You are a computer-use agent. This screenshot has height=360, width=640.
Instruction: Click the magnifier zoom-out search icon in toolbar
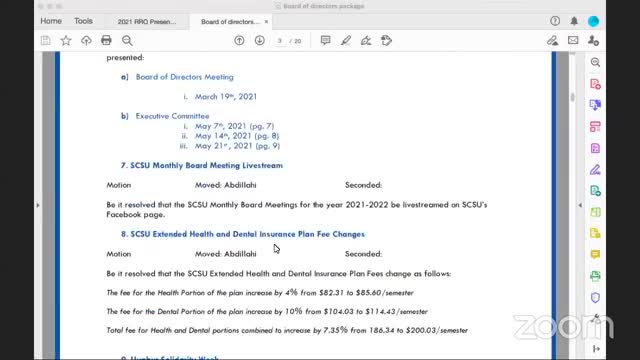click(x=127, y=40)
